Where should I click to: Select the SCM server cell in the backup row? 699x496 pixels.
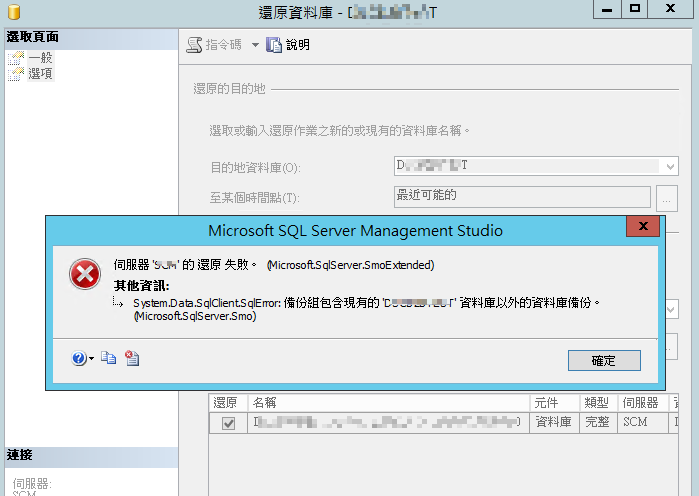642,422
